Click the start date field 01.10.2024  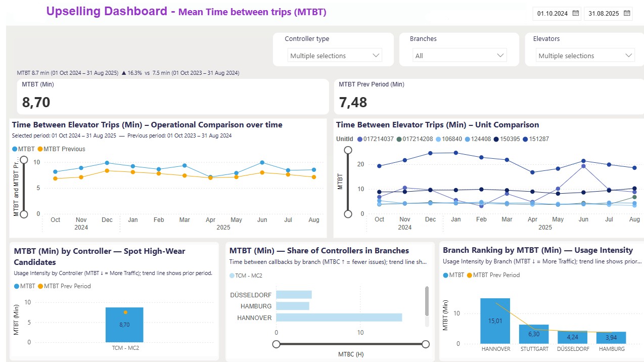point(553,14)
